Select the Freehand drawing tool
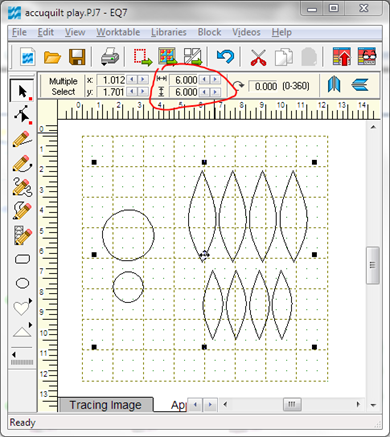The image size is (390, 437). pos(22,187)
